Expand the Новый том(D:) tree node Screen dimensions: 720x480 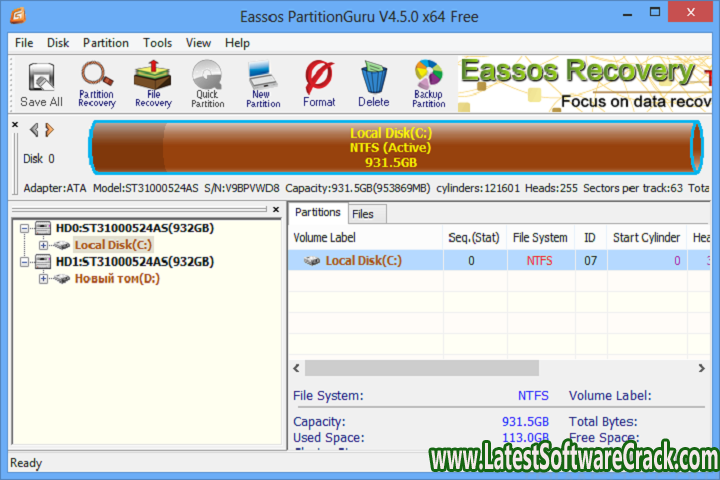[44, 279]
